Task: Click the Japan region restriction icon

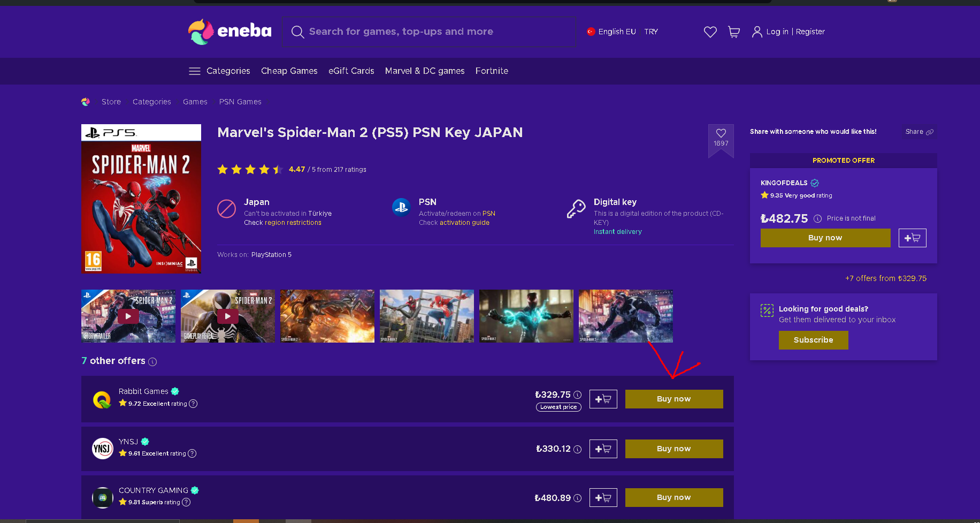Action: [226, 209]
